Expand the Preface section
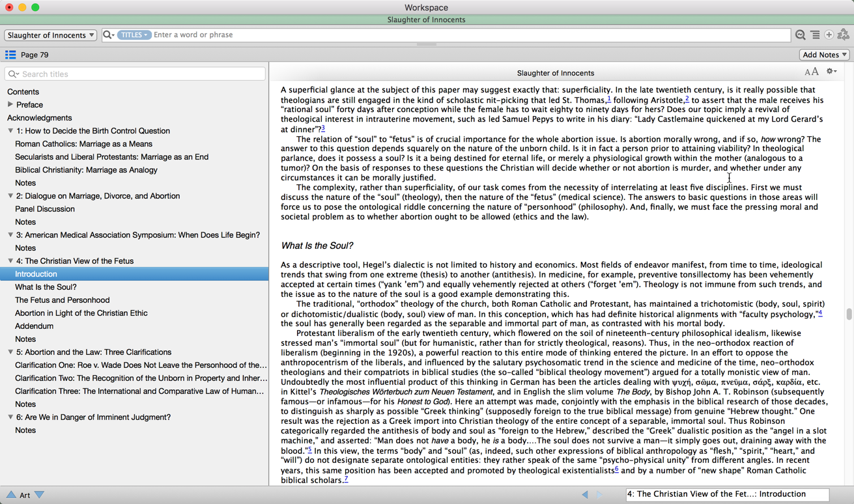 click(x=10, y=104)
